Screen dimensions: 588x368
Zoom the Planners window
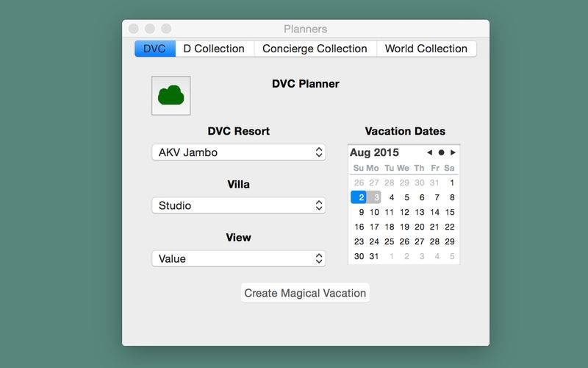coord(166,29)
